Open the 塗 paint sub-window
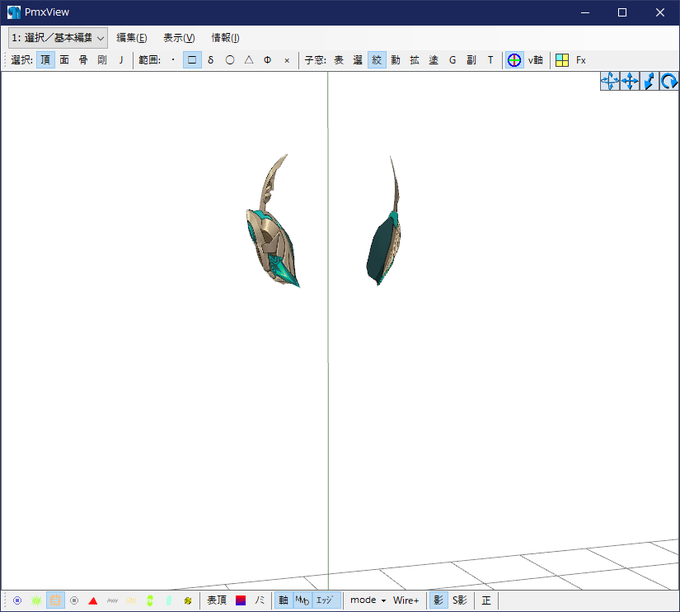This screenshot has height=612, width=680. click(x=434, y=60)
